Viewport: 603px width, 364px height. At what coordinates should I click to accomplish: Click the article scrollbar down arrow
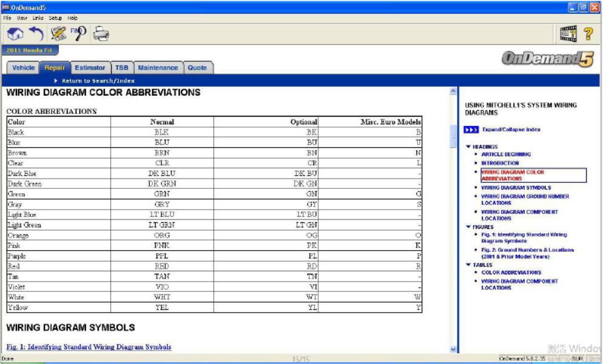coord(453,349)
